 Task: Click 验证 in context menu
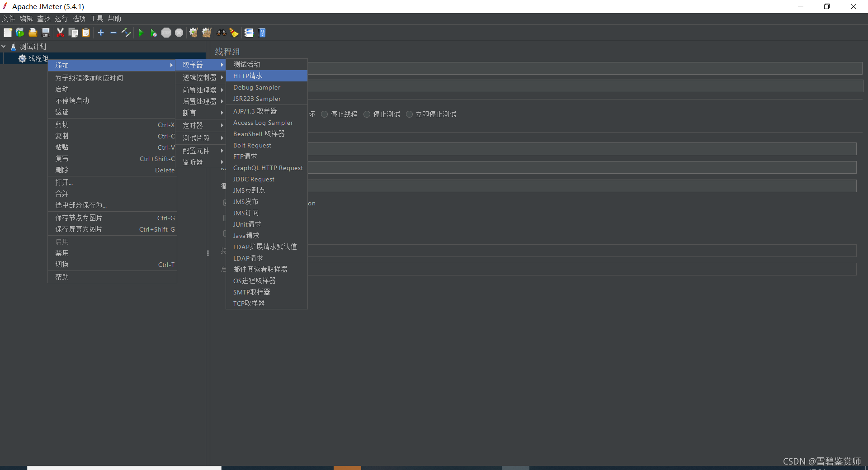tap(113, 112)
